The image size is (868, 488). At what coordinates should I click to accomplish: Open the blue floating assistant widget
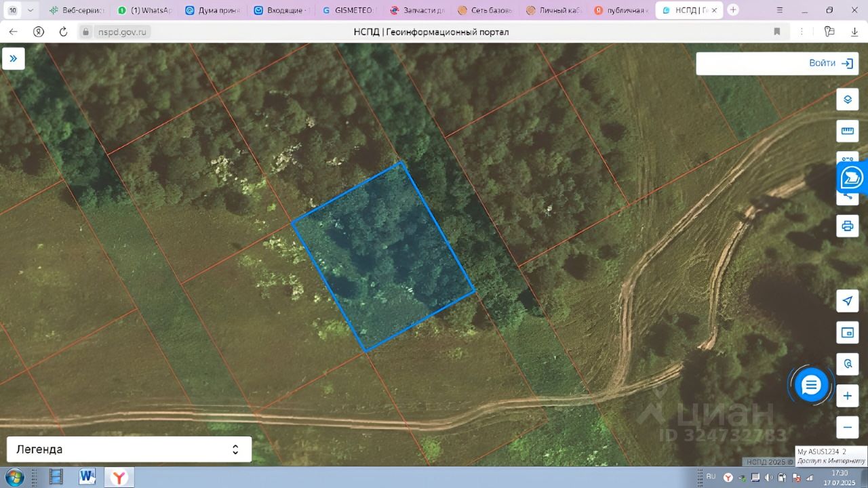(852, 178)
